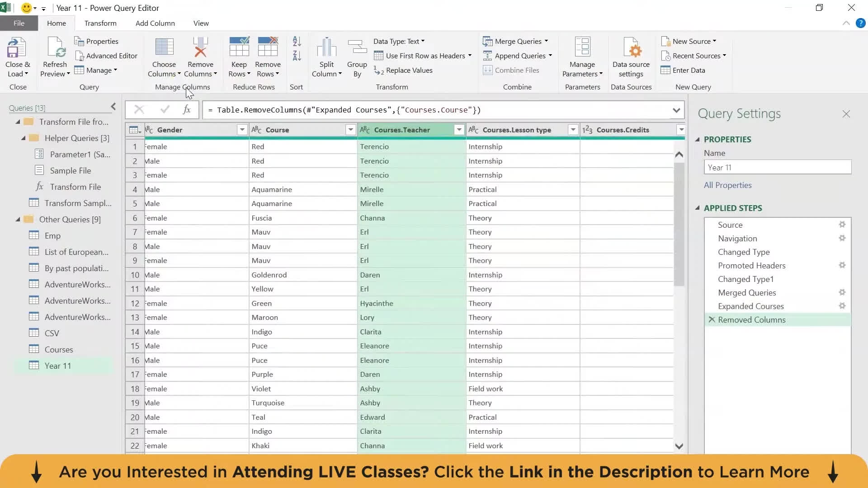The height and width of the screenshot is (488, 868).
Task: Collapse the APPLIED STEPS section
Action: [x=697, y=208]
